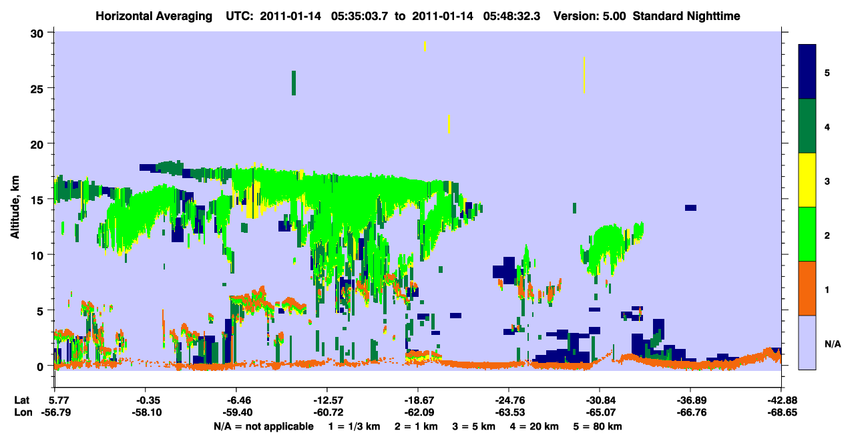Click latitude value '-24.76'
Screen dimensions: 868x445
[x=509, y=400]
